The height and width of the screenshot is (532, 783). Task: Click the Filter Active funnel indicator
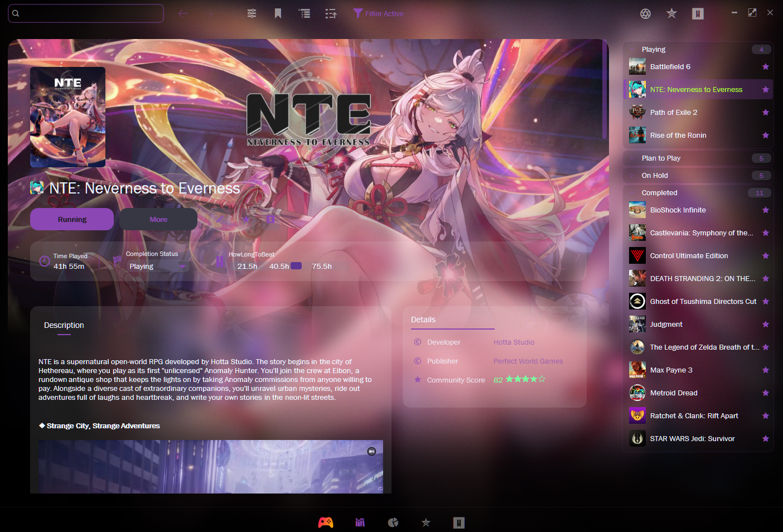[378, 13]
